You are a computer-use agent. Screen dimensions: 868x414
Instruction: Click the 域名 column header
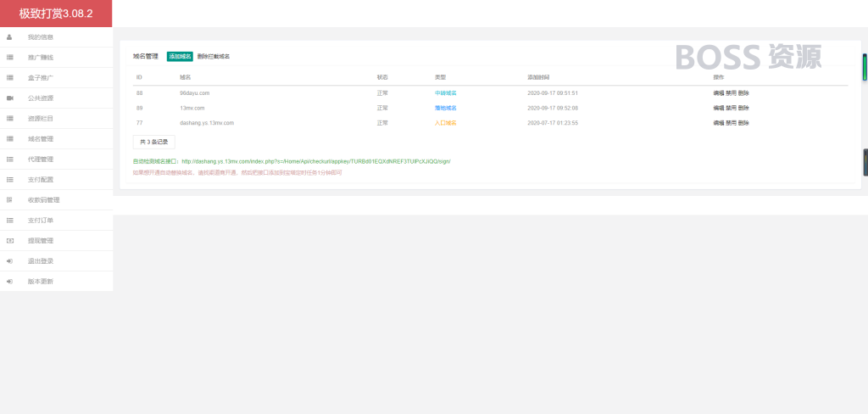click(x=185, y=77)
